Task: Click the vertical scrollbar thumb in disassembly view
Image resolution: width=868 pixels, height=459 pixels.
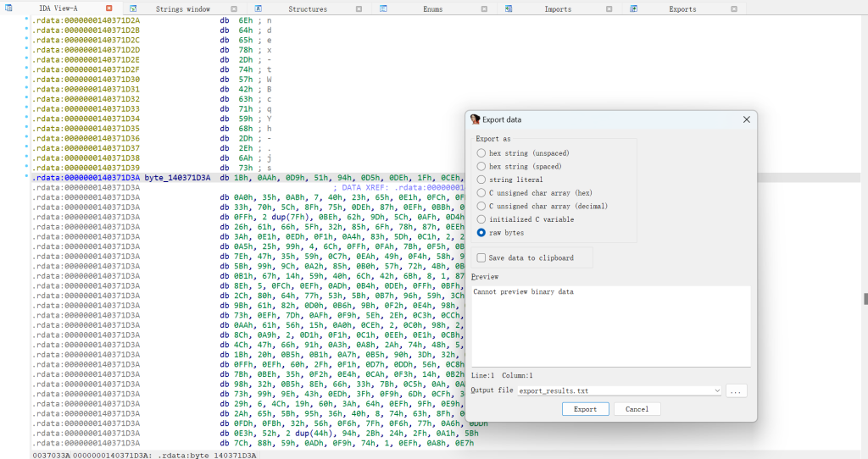Action: [x=865, y=299]
